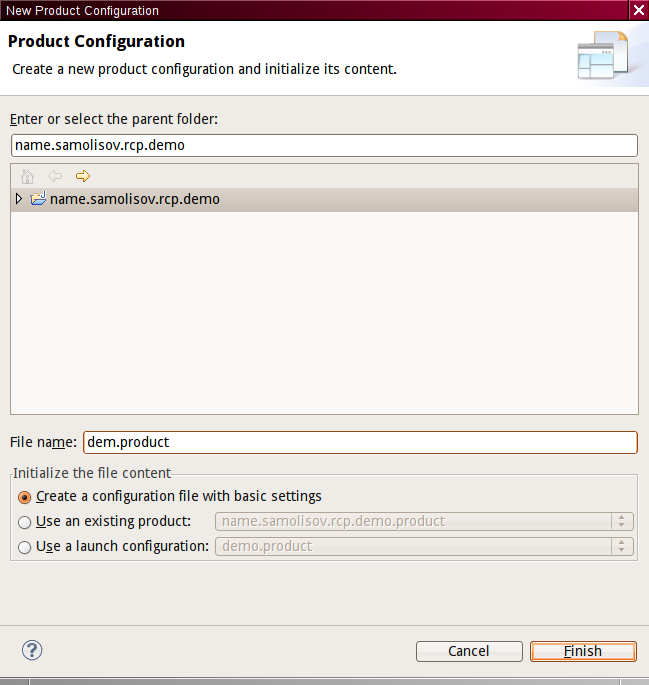Click the yellow Forward arrow icon
This screenshot has height=685, width=649.
(x=83, y=176)
